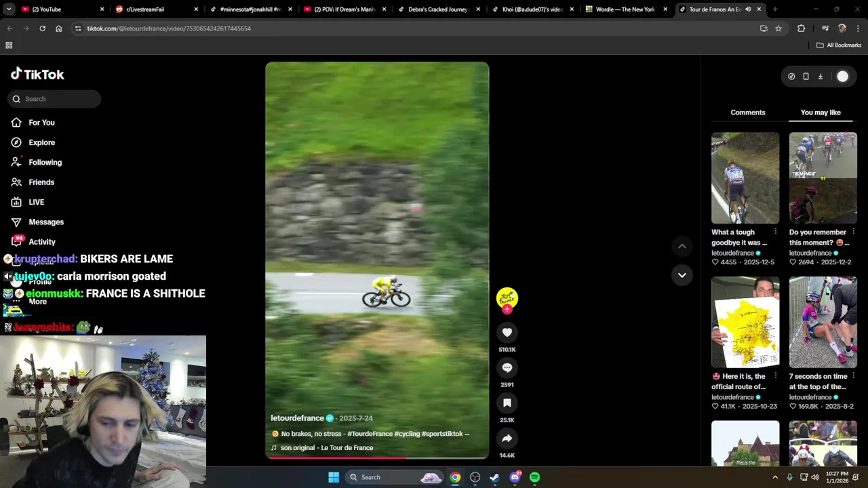Install app icon in address bar
The width and height of the screenshot is (868, 488).
pos(764,28)
